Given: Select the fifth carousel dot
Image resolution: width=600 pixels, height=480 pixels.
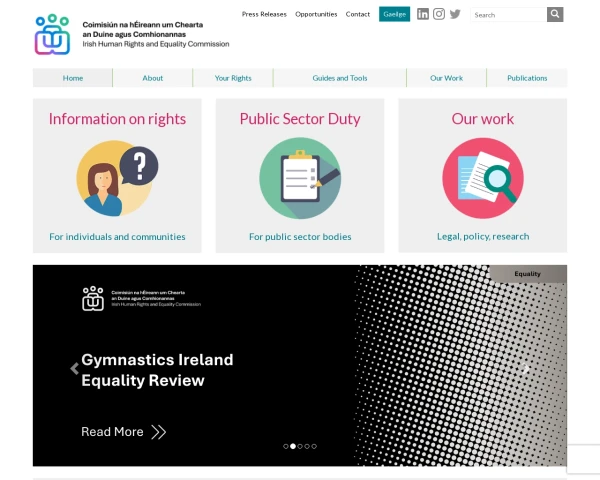Looking at the screenshot, I should tap(314, 446).
